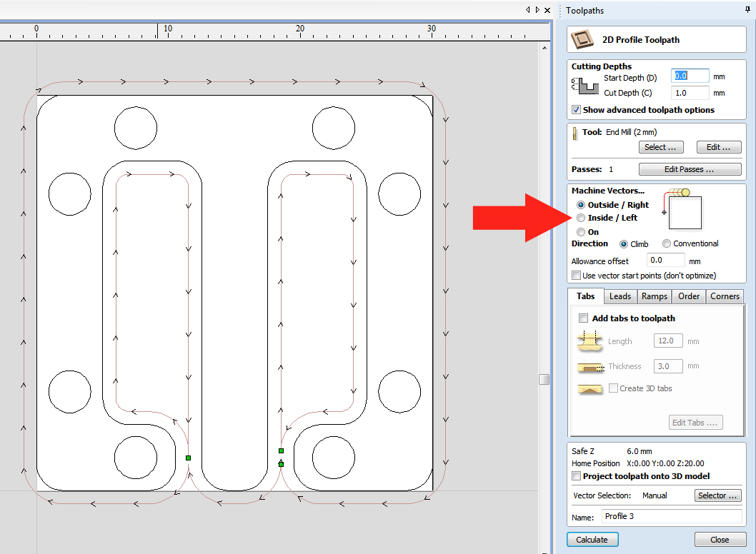Screen dimensions: 756x554
Task: Click the left scroll arrow above the panel
Action: tap(527, 10)
